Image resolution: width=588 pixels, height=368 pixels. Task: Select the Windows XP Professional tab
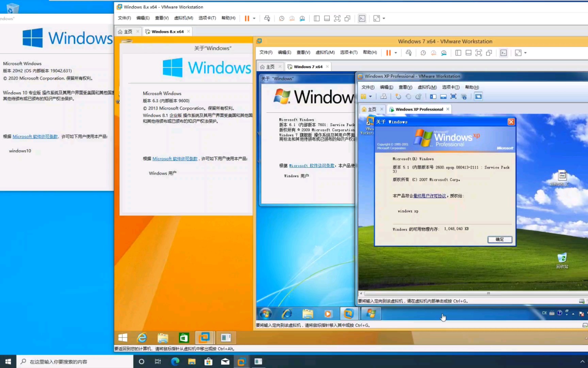click(419, 109)
